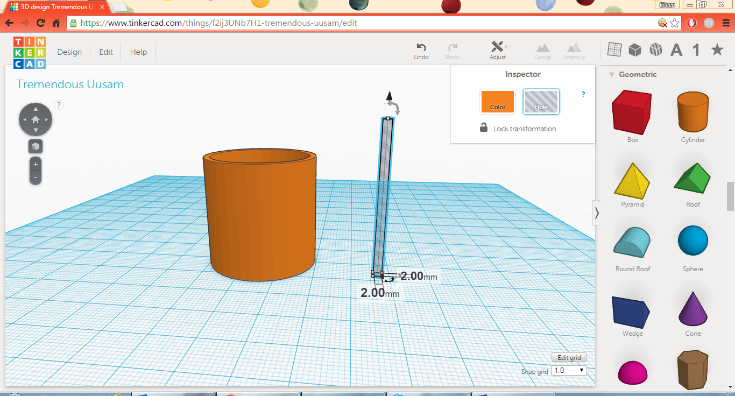The height and width of the screenshot is (396, 735).
Task: Open Inspector help question mark
Action: coord(583,94)
